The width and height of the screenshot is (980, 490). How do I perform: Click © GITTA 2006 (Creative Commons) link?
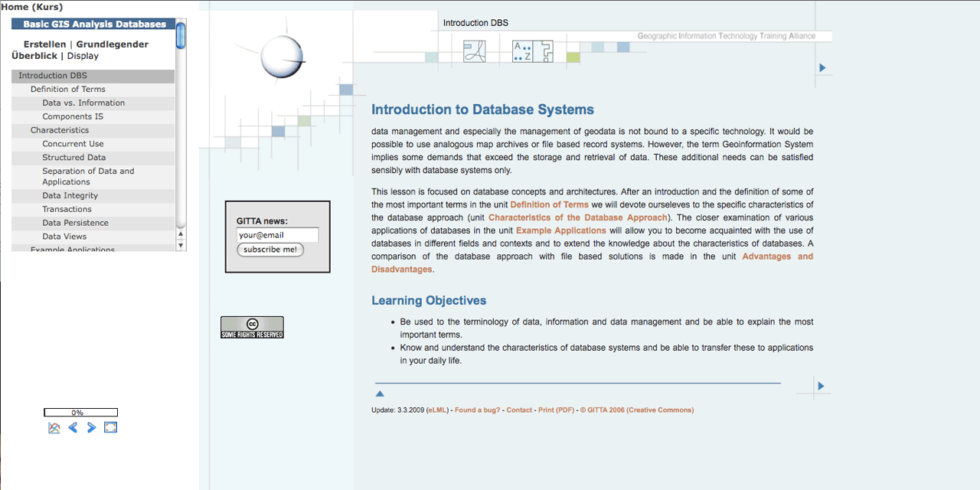[637, 410]
